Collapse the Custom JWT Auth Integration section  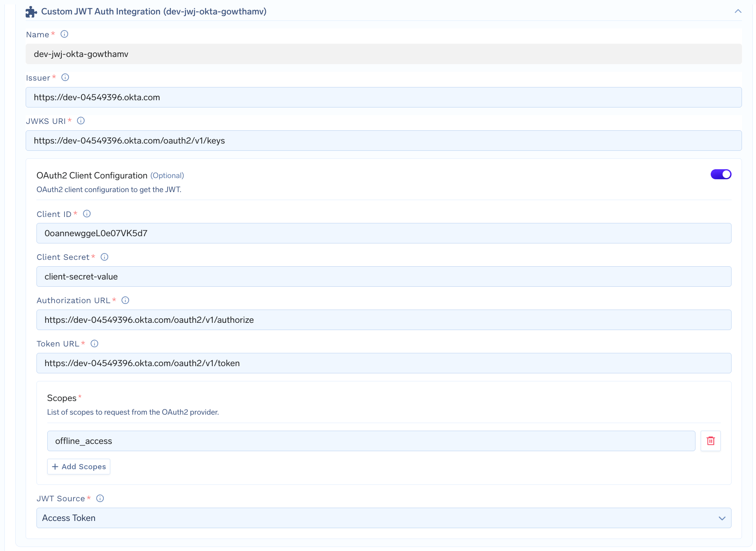(x=738, y=11)
